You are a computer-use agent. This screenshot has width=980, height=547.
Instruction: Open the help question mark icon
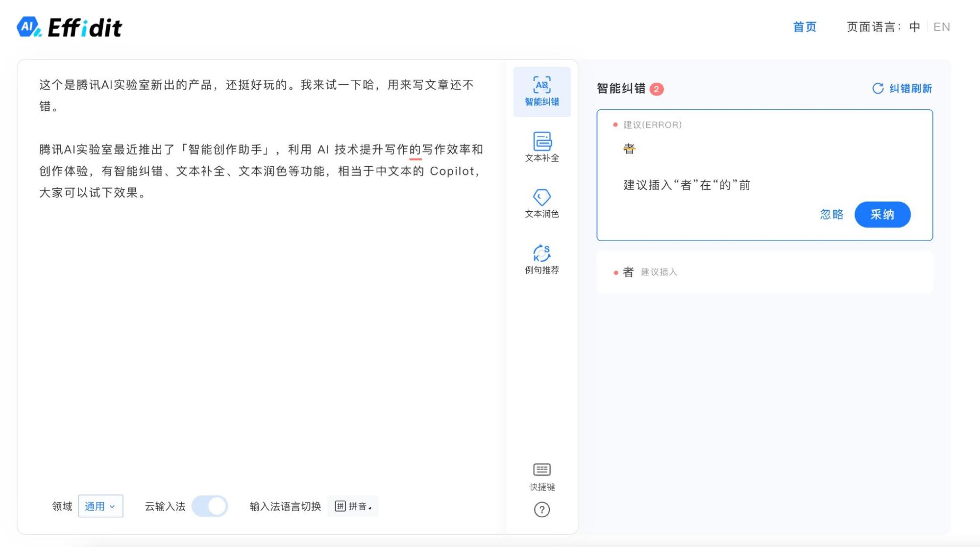pyautogui.click(x=541, y=510)
